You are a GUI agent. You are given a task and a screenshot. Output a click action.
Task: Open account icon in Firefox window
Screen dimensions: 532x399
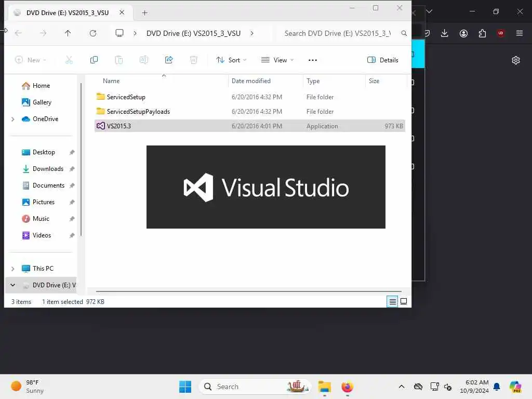pyautogui.click(x=463, y=33)
